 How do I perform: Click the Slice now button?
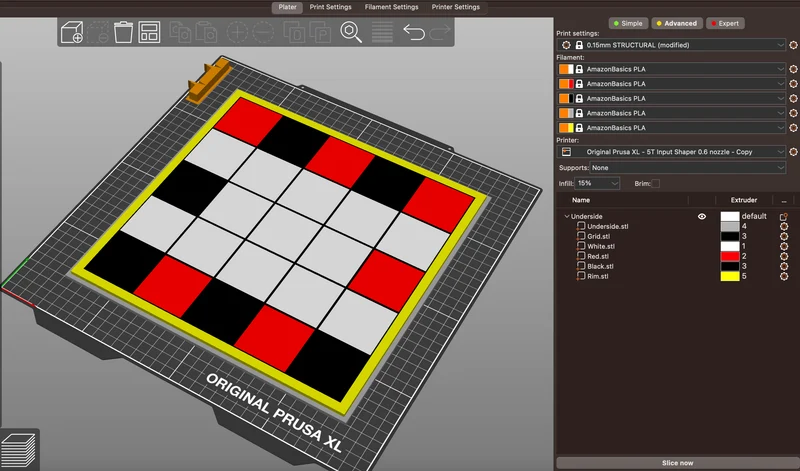[x=677, y=463]
